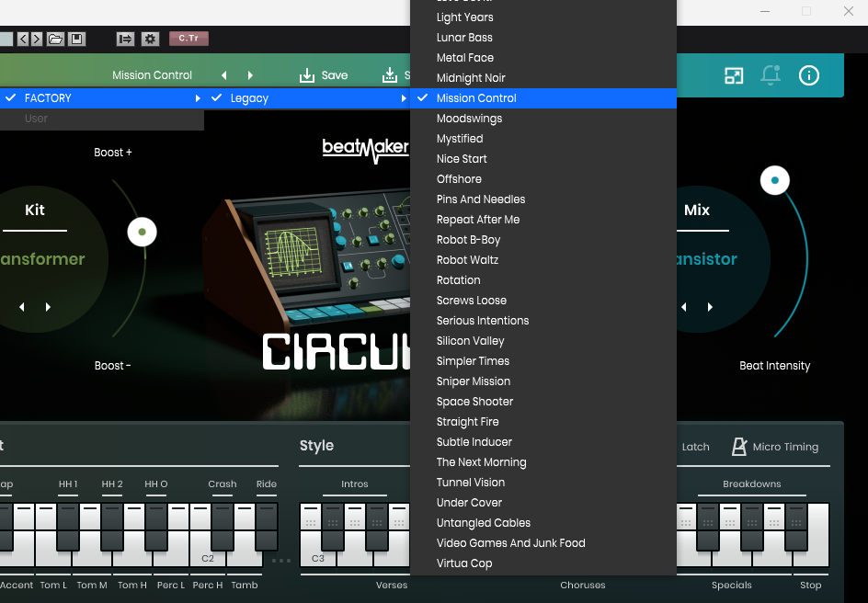Select the Space Shooter preset
868x603 pixels.
point(543,402)
